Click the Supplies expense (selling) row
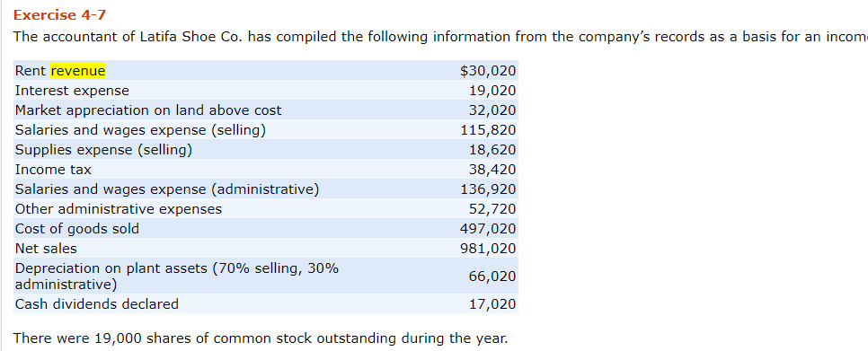This screenshot has height=351, width=868. click(x=266, y=150)
